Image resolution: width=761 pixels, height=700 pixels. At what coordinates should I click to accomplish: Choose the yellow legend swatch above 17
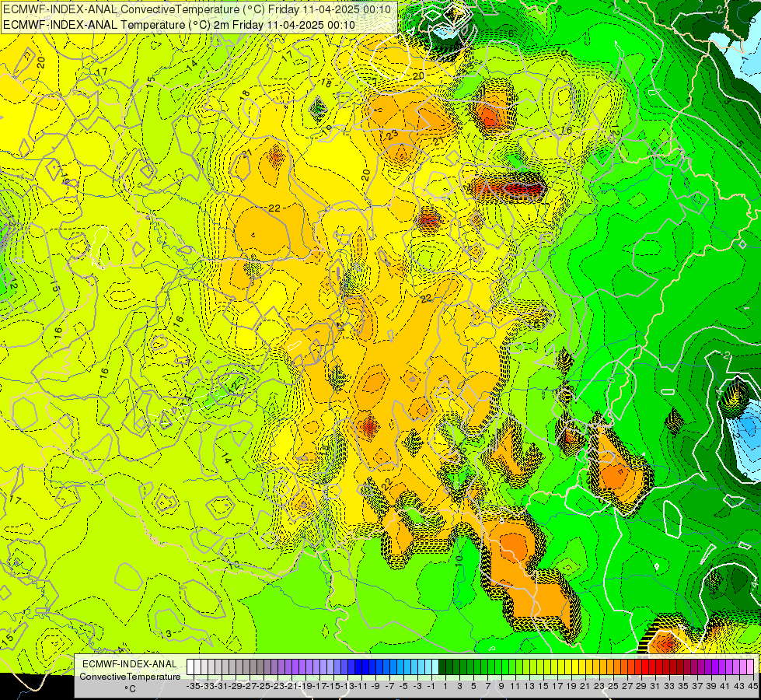[x=554, y=667]
